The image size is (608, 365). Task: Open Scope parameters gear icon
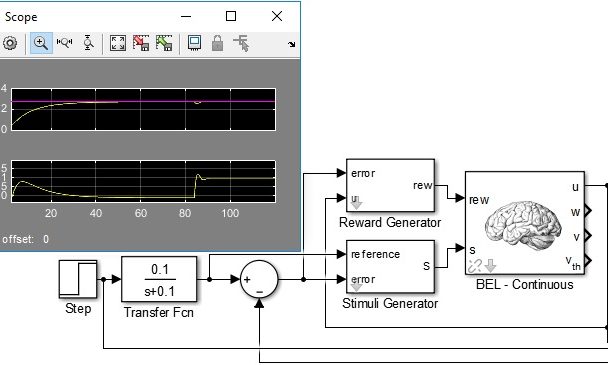pos(10,43)
